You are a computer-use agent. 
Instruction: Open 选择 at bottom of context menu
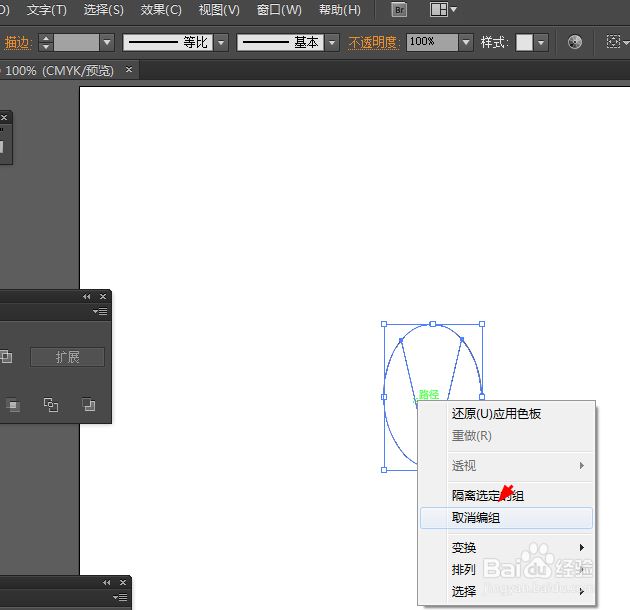coord(506,591)
